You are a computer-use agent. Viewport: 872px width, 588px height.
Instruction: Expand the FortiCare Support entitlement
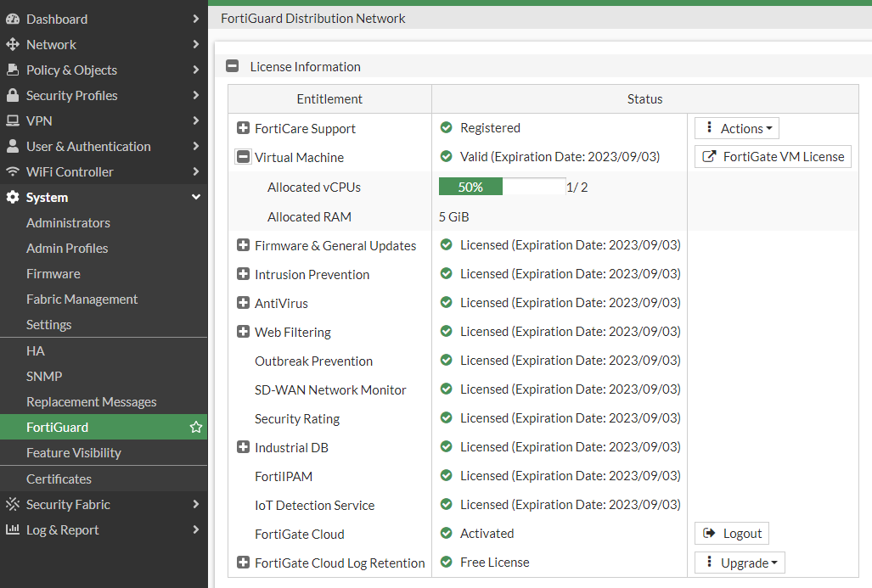click(x=243, y=128)
